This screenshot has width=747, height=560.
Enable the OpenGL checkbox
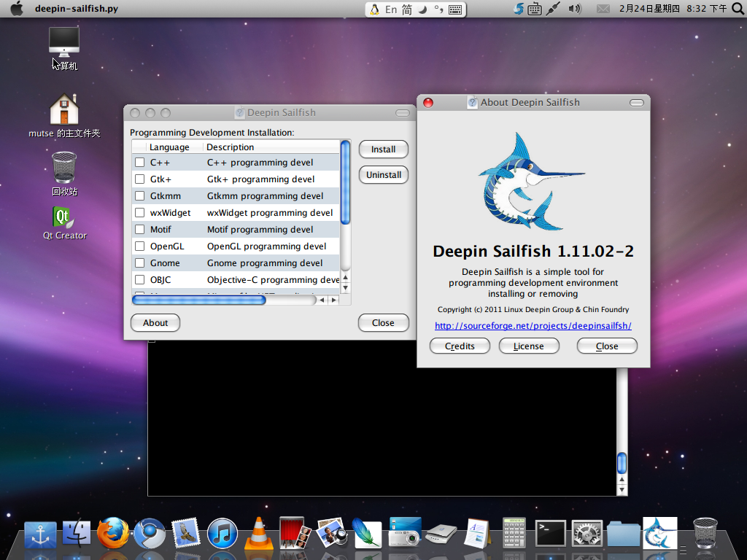[139, 246]
